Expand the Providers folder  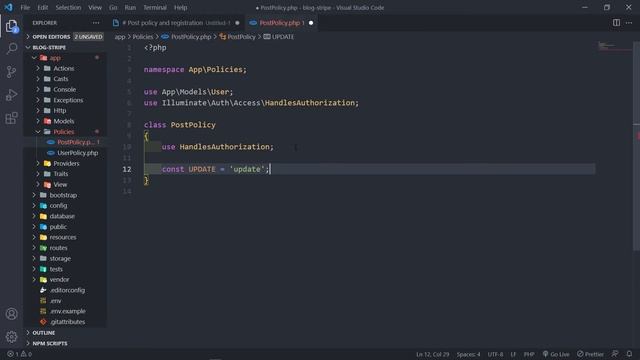[66, 163]
